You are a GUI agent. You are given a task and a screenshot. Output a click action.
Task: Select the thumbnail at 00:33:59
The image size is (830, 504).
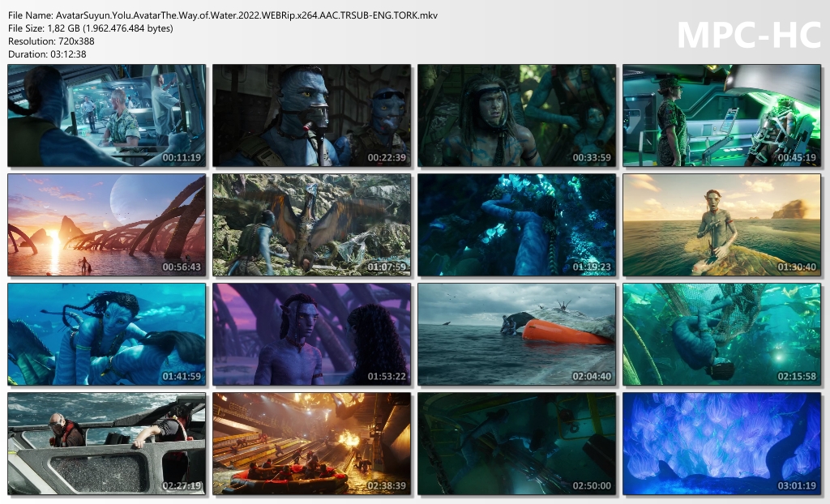coord(516,115)
